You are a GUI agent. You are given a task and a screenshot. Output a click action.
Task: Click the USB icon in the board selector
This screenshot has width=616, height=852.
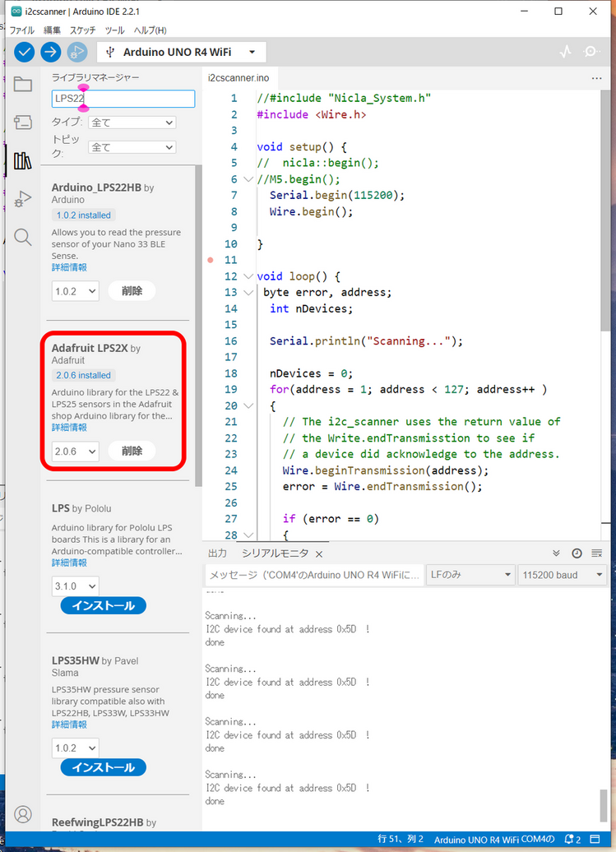(110, 52)
